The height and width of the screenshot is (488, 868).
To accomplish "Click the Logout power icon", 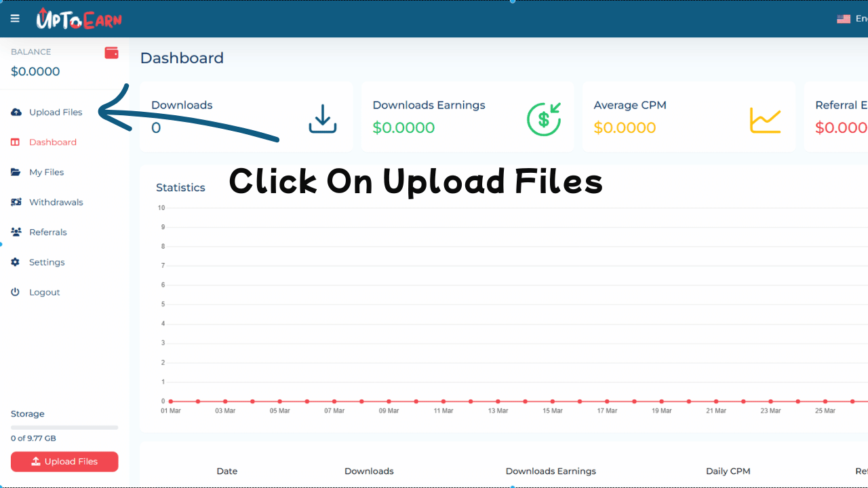I will (x=16, y=292).
